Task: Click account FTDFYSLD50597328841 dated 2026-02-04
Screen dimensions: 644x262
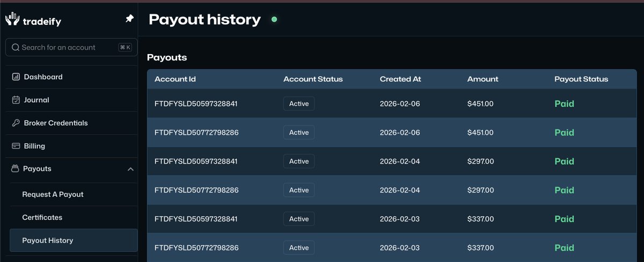Action: (x=196, y=161)
